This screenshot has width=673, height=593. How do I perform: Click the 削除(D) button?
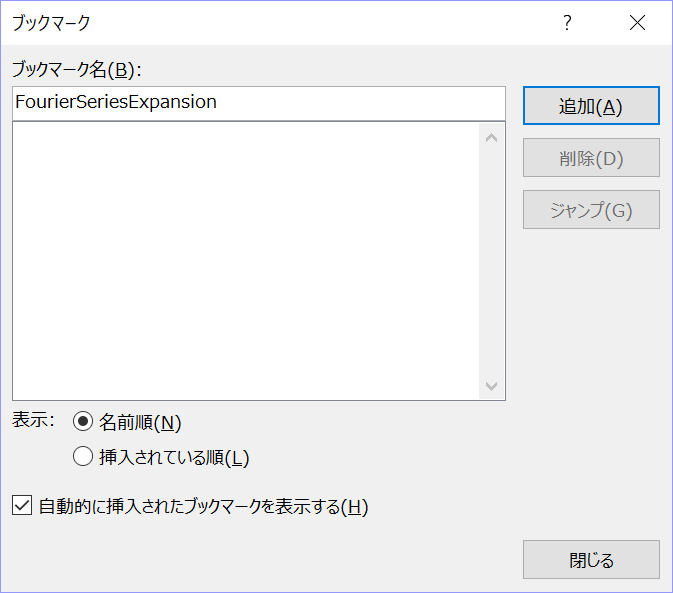click(x=591, y=158)
